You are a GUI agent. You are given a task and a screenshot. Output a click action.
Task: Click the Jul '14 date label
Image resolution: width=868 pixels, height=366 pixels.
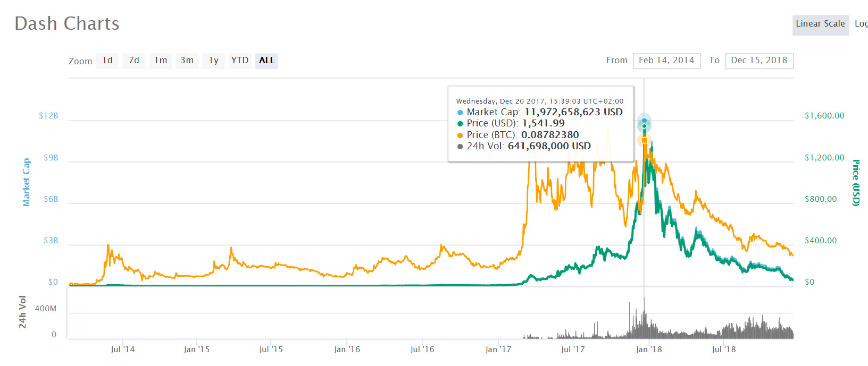click(x=122, y=350)
